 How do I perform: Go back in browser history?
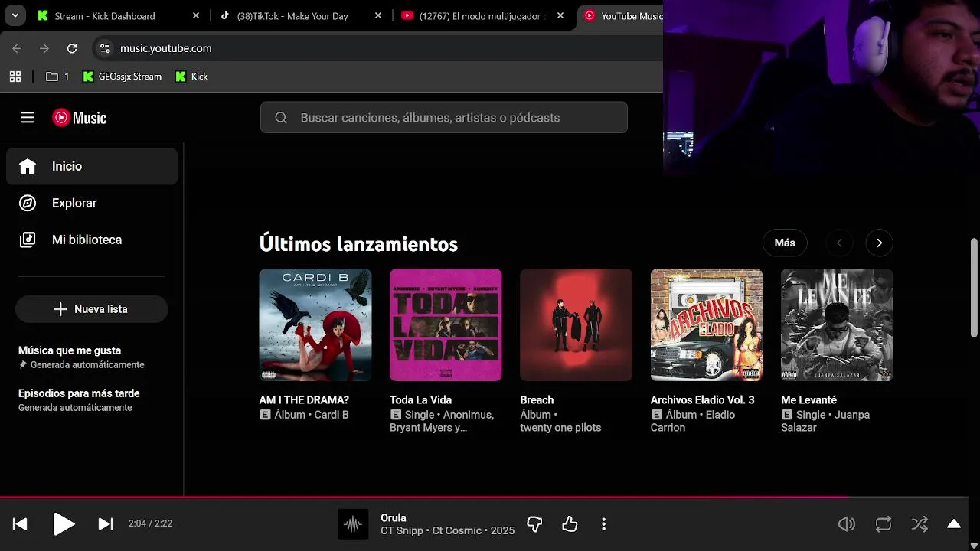pos(17,48)
